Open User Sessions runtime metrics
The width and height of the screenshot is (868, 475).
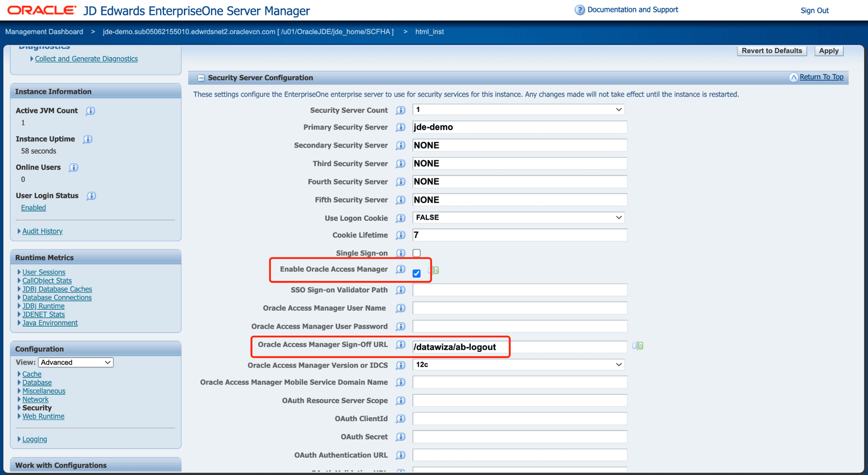[44, 272]
